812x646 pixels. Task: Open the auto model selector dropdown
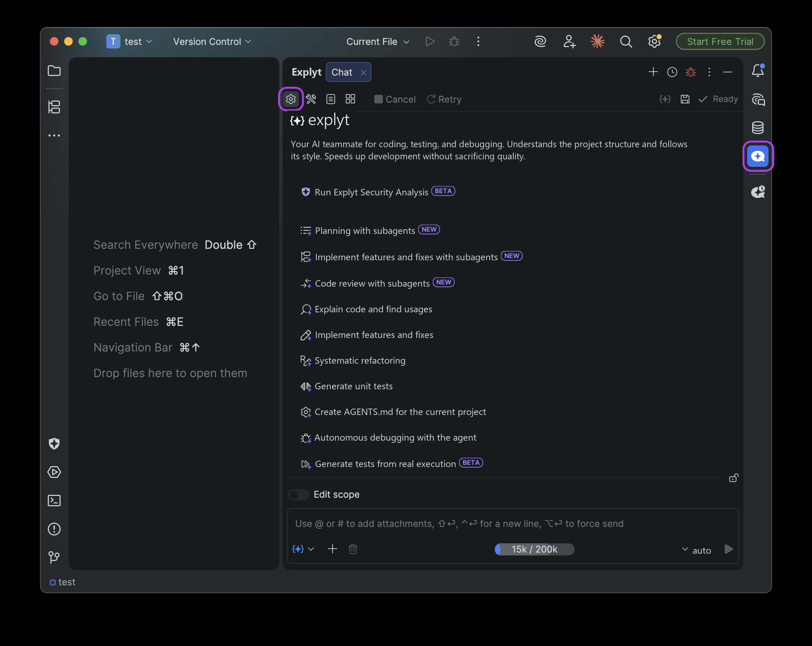click(697, 550)
